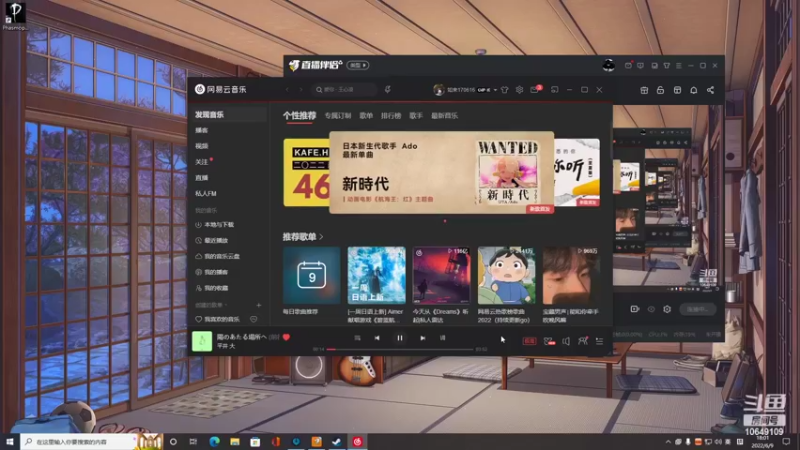This screenshot has height=450, width=800.
Task: Open the listen-together icon in player bar
Action: [583, 341]
